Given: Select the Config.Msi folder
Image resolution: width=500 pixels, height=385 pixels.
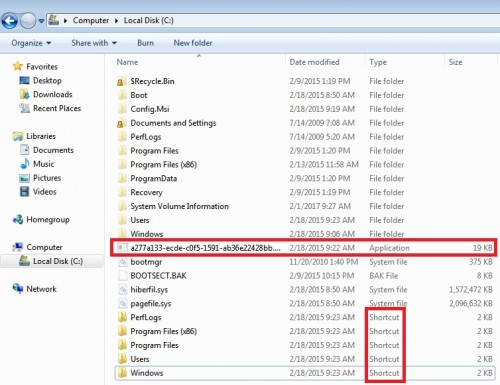Looking at the screenshot, I should pyautogui.click(x=150, y=109).
